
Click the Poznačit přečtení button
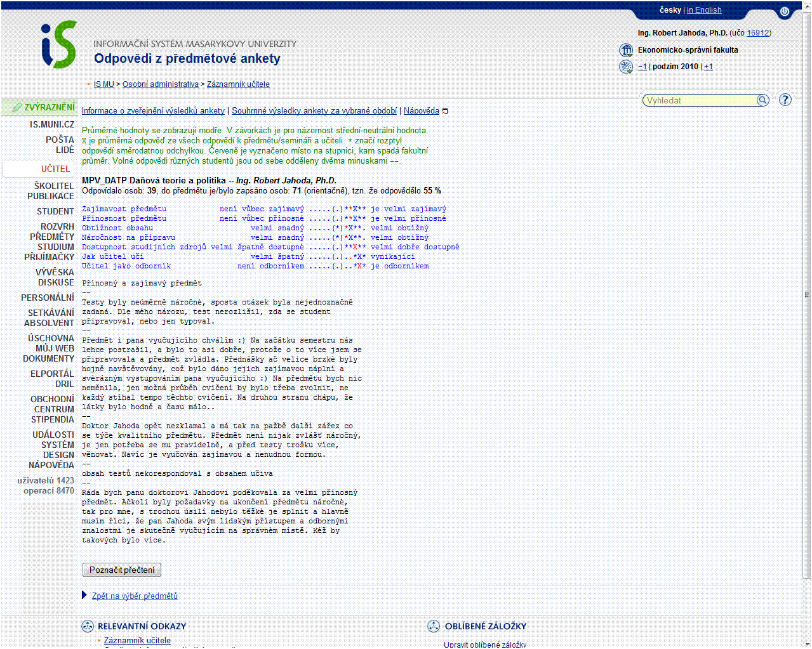[122, 570]
